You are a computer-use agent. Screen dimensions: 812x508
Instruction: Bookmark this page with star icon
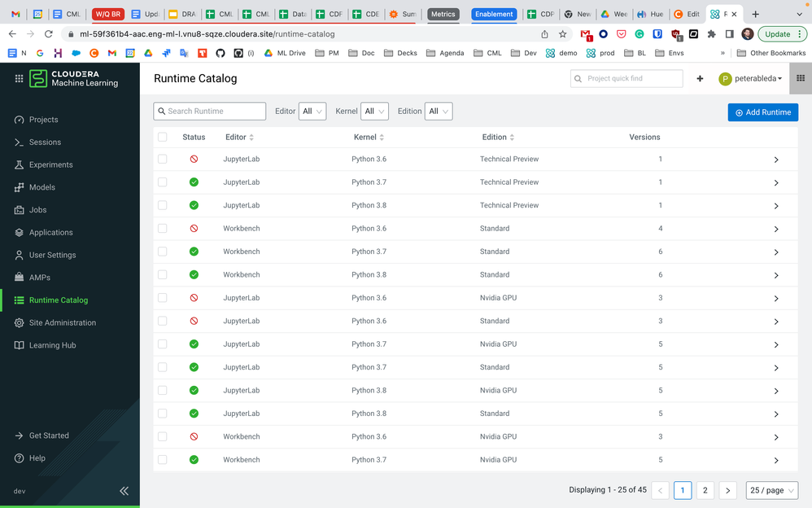pyautogui.click(x=562, y=34)
